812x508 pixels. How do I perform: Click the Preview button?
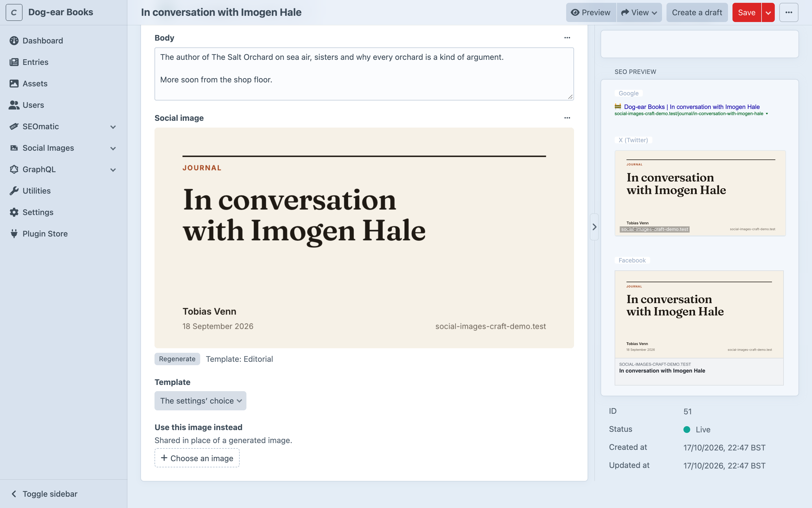pos(591,12)
